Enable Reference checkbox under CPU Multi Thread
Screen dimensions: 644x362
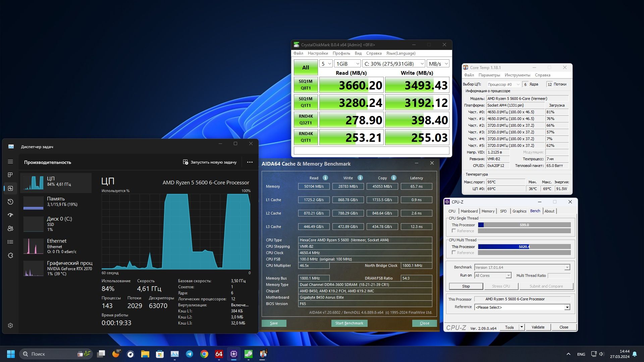click(454, 253)
